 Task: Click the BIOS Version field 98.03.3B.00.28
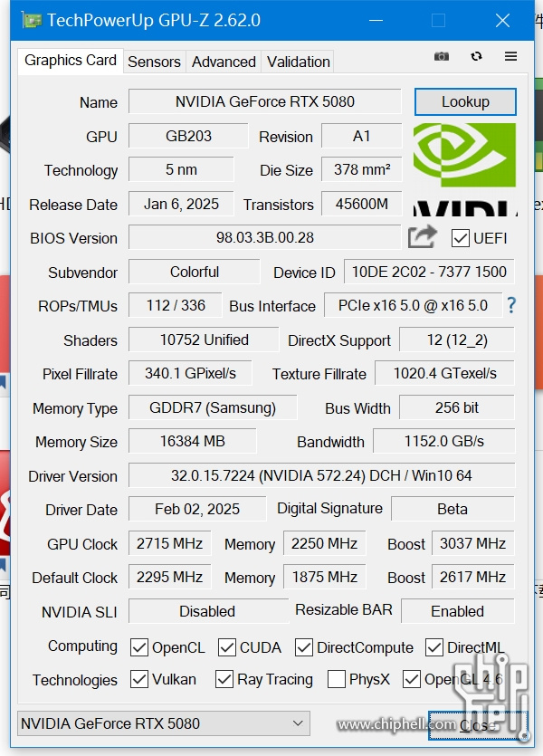point(264,238)
